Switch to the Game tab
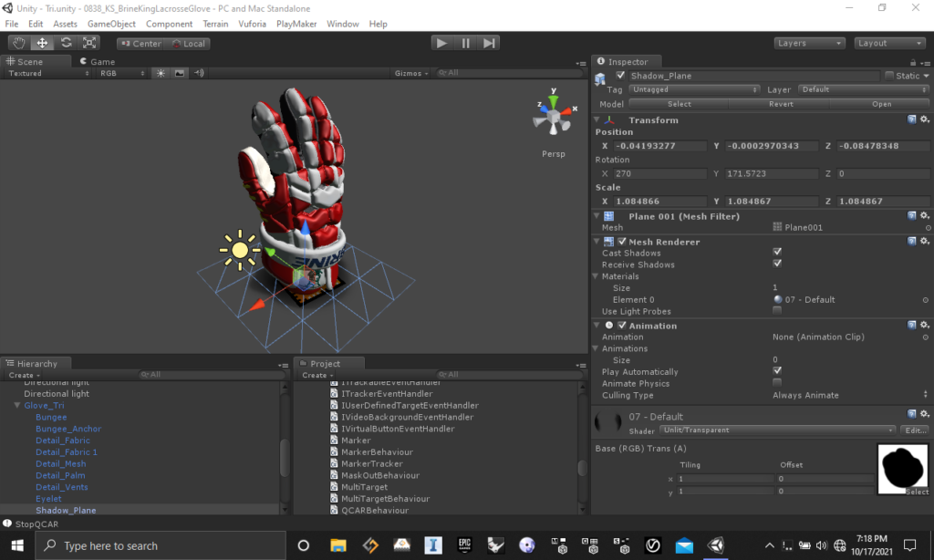Screen dimensions: 934x560 (101, 62)
